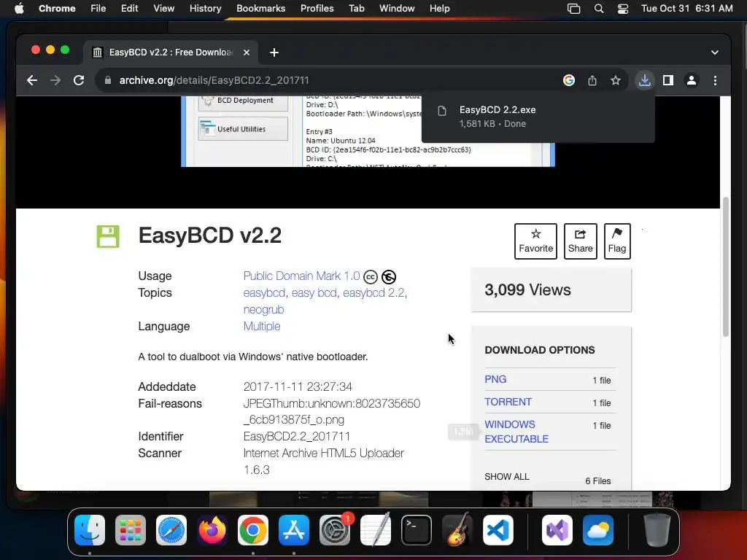This screenshot has width=747, height=560.
Task: Flag this item
Action: pos(617,241)
